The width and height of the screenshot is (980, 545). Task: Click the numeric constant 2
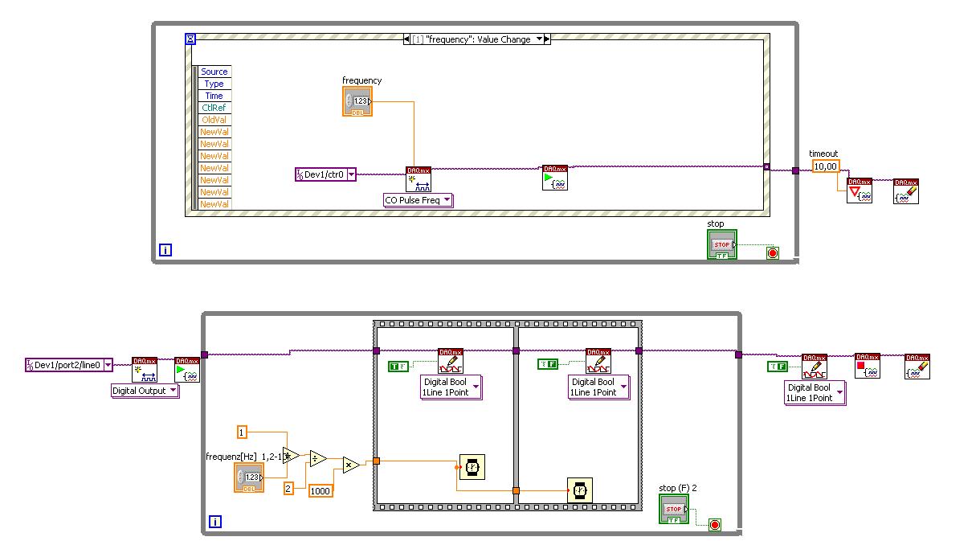tap(288, 488)
